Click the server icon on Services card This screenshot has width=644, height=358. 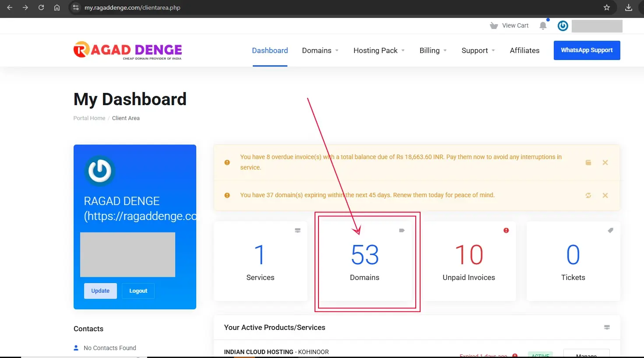coord(297,230)
